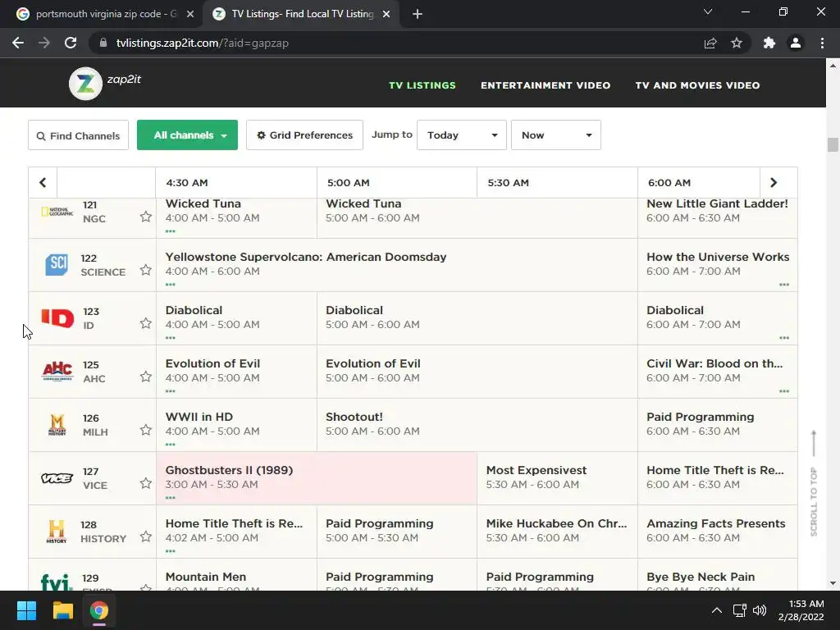The height and width of the screenshot is (630, 840).
Task: Open the Today day dropdown
Action: coord(462,135)
